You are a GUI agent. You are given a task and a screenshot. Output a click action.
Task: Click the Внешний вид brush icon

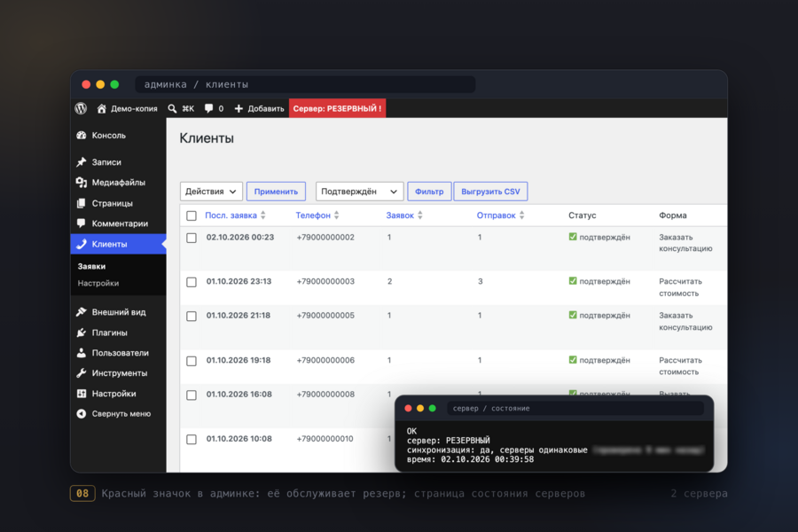(82, 311)
